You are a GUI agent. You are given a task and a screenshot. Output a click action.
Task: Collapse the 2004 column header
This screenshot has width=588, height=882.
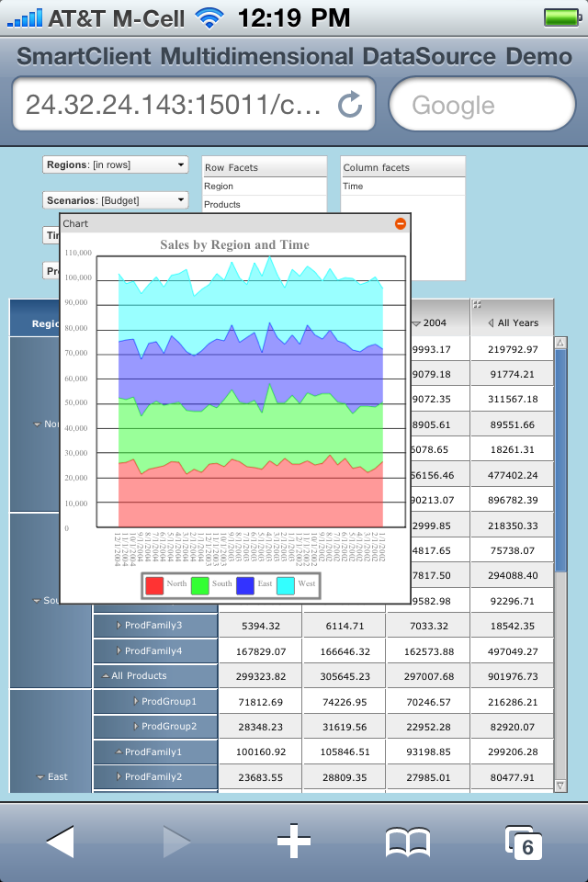click(x=416, y=323)
